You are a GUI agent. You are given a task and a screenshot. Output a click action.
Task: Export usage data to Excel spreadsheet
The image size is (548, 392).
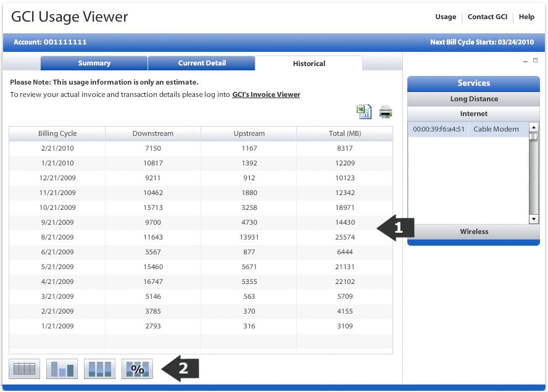click(364, 112)
